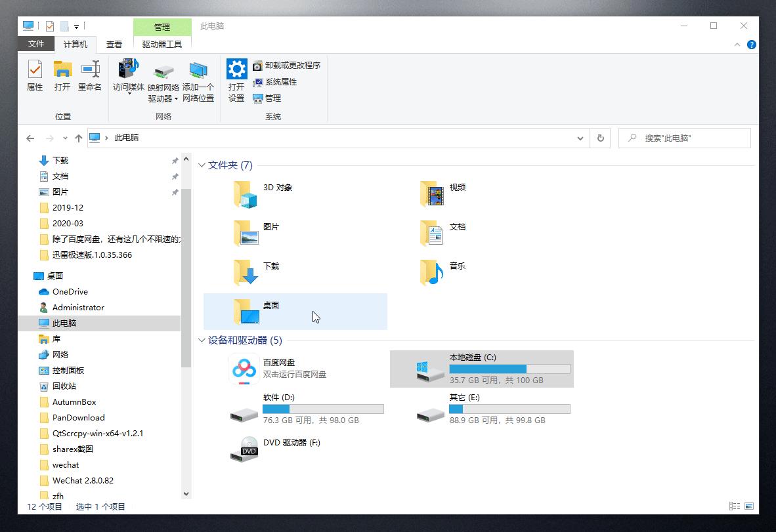
Task: Open the 百度网盘 drive icon
Action: [244, 369]
